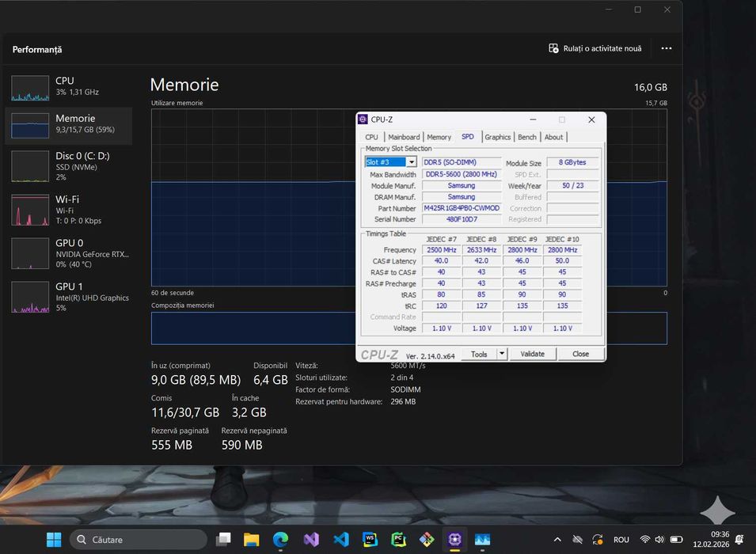756x554 pixels.
Task: Click the 11,6/30,7 GB Comis value
Action: pyautogui.click(x=185, y=412)
